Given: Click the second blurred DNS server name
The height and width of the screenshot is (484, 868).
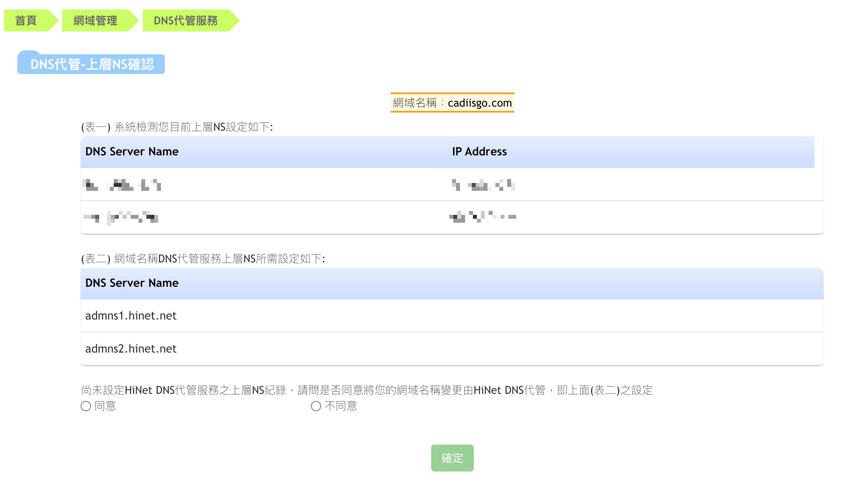Looking at the screenshot, I should point(121,217).
